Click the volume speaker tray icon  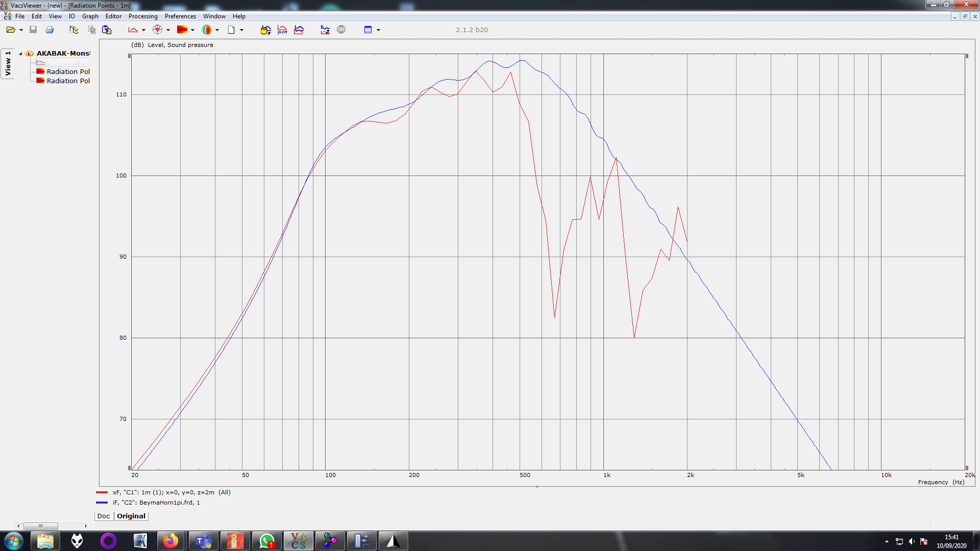coord(912,541)
